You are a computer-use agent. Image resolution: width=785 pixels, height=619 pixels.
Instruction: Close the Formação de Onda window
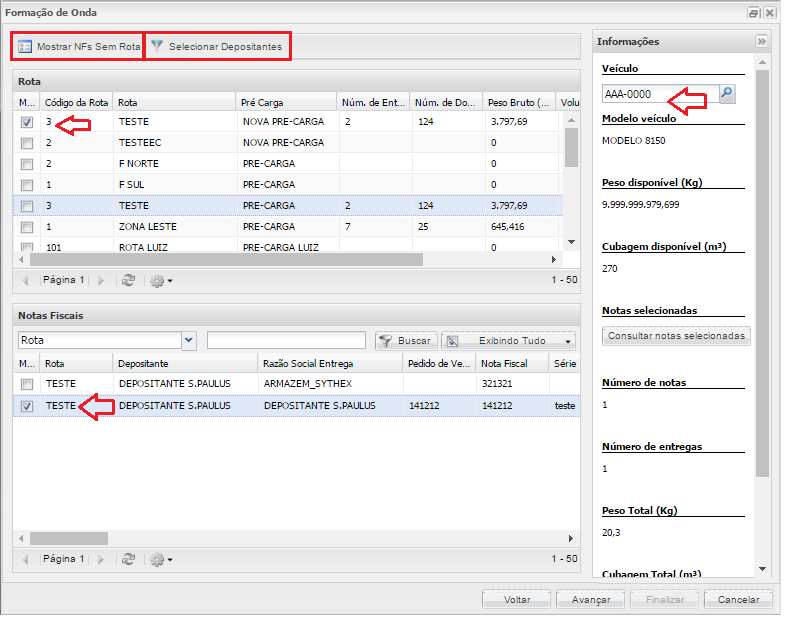[769, 13]
